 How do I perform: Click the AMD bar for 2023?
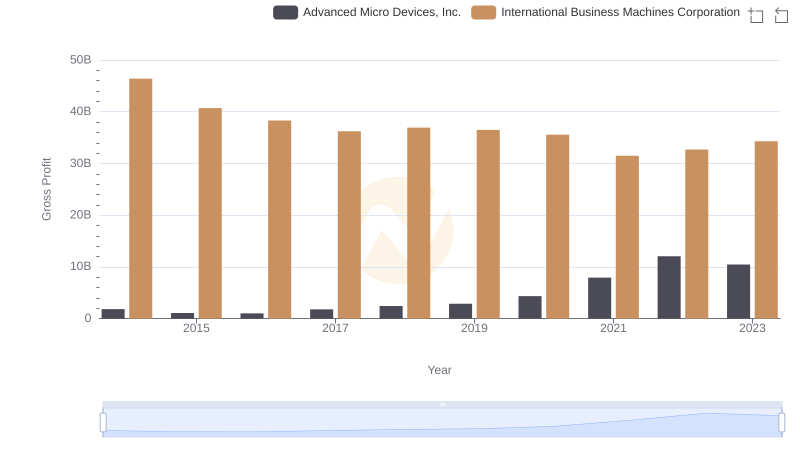738,291
